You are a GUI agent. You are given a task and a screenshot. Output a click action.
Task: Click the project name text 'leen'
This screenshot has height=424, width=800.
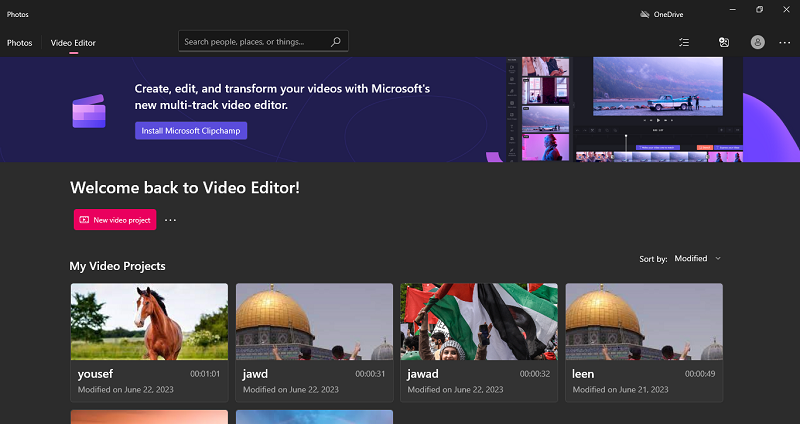583,374
